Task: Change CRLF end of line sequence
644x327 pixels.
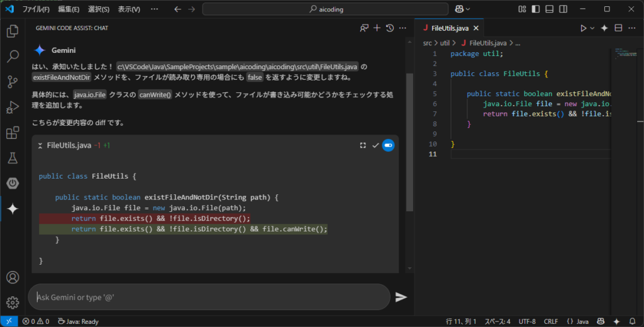Action: coord(551,321)
